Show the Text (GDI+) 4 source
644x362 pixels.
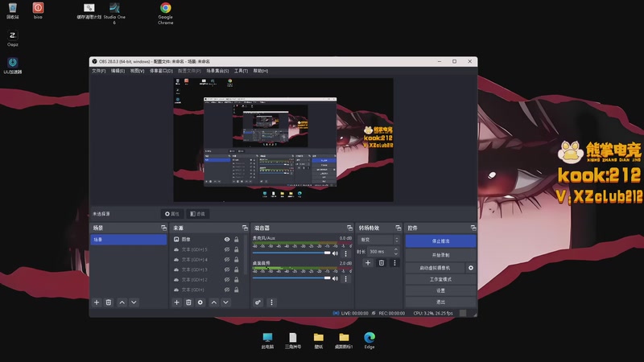[227, 259]
